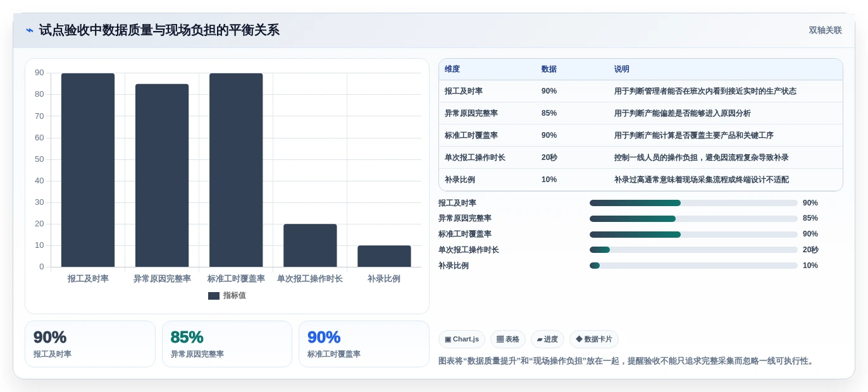Click the 单次报工操作时长 progress bar
868x392 pixels.
[x=693, y=250]
